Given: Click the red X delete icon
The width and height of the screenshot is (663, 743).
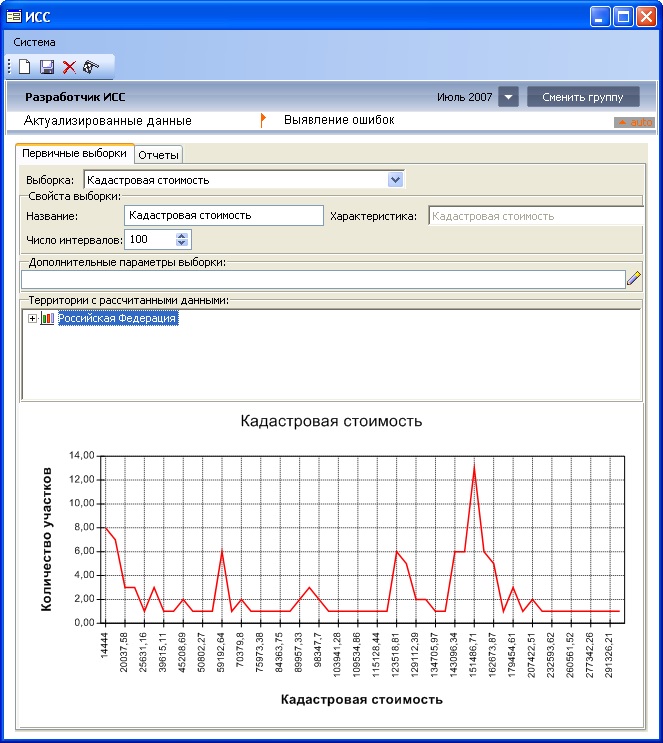Looking at the screenshot, I should pyautogui.click(x=69, y=67).
